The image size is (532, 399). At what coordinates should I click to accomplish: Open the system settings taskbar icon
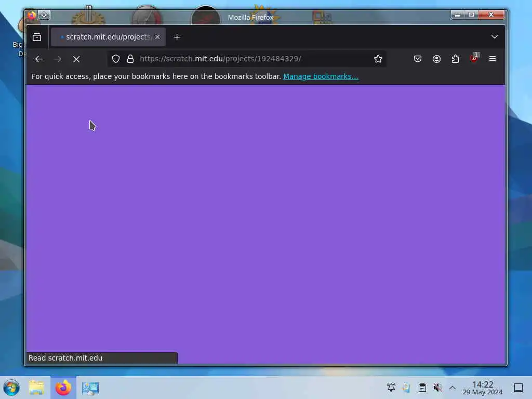(90, 388)
